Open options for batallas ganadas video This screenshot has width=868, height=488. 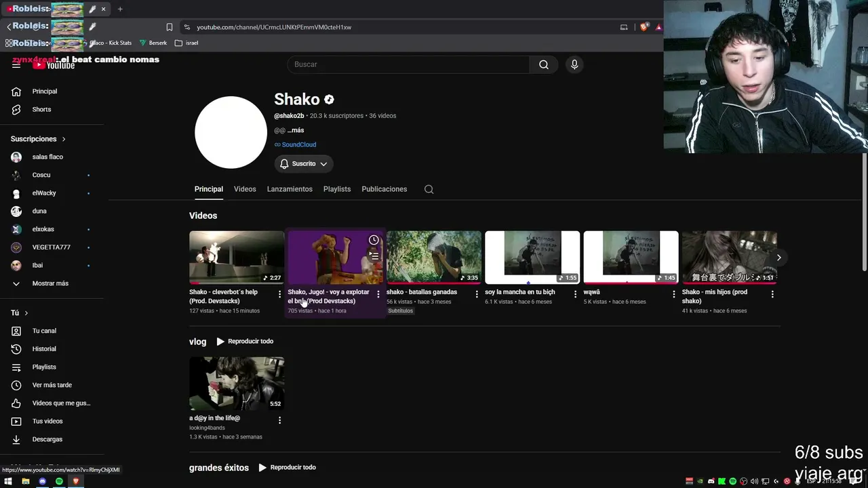coord(477,294)
